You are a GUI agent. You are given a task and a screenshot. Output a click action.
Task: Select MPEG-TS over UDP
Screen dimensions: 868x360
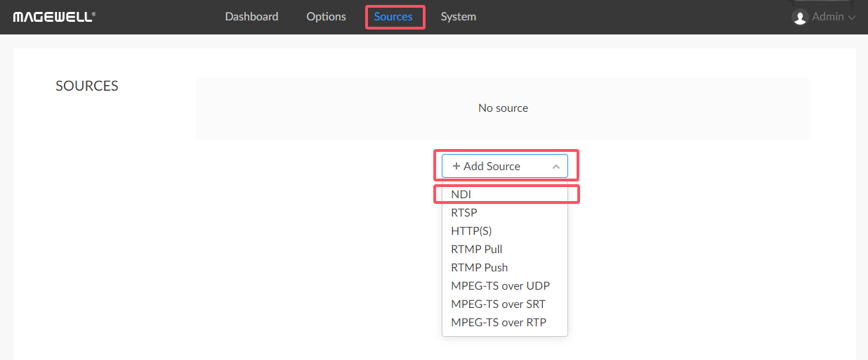(x=501, y=285)
